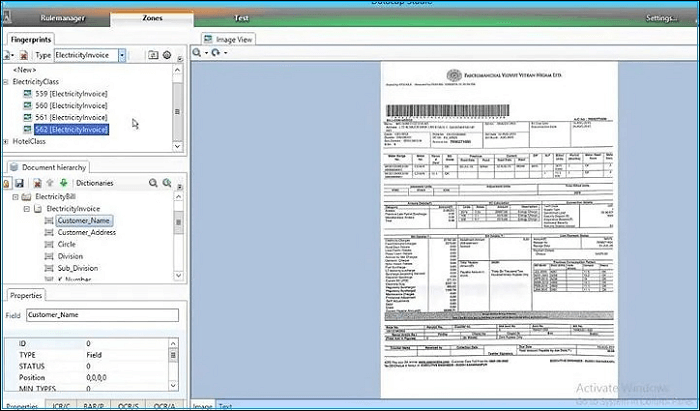Open the Fingerprints toolbar overflow arrow
Viewport: 700px width, 411px height.
[180, 58]
